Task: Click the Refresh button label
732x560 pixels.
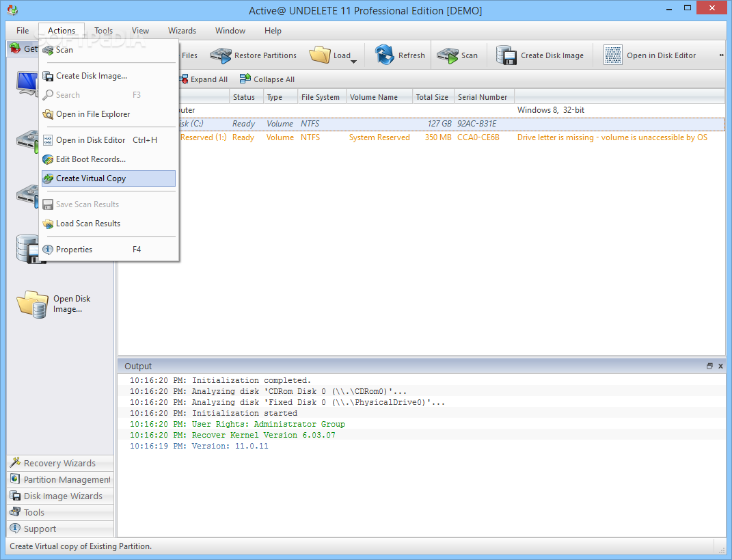Action: pos(411,55)
